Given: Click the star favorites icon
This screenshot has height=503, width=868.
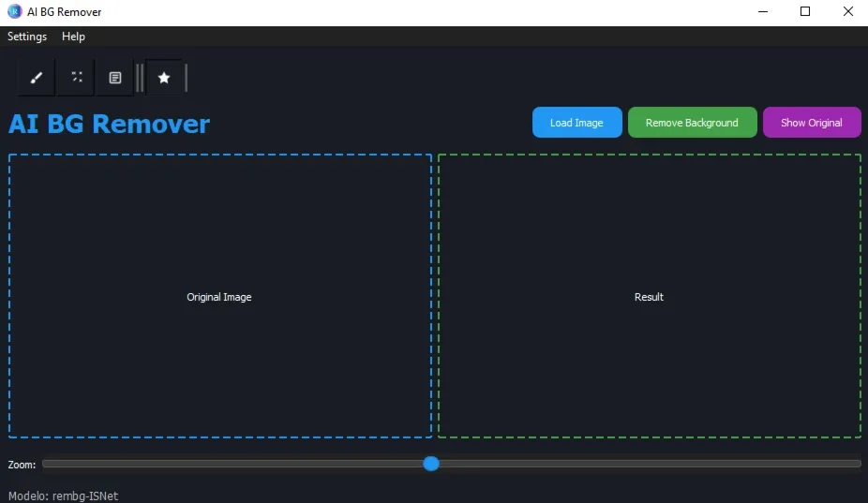Looking at the screenshot, I should click(x=164, y=78).
